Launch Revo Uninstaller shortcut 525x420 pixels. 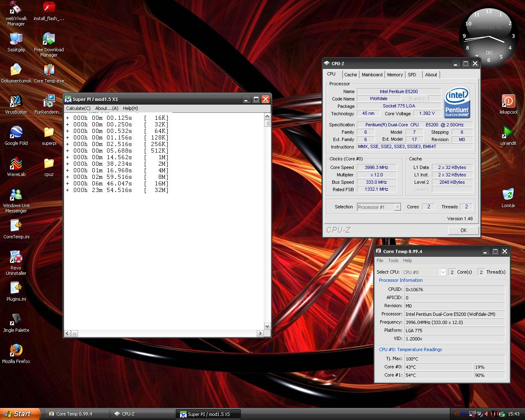click(x=16, y=263)
